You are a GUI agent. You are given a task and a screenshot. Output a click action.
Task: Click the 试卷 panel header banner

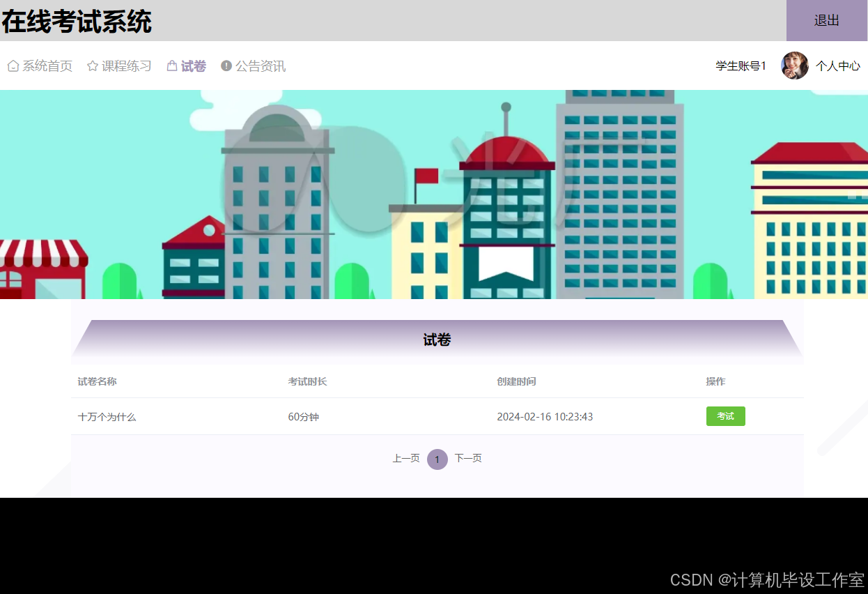point(437,339)
